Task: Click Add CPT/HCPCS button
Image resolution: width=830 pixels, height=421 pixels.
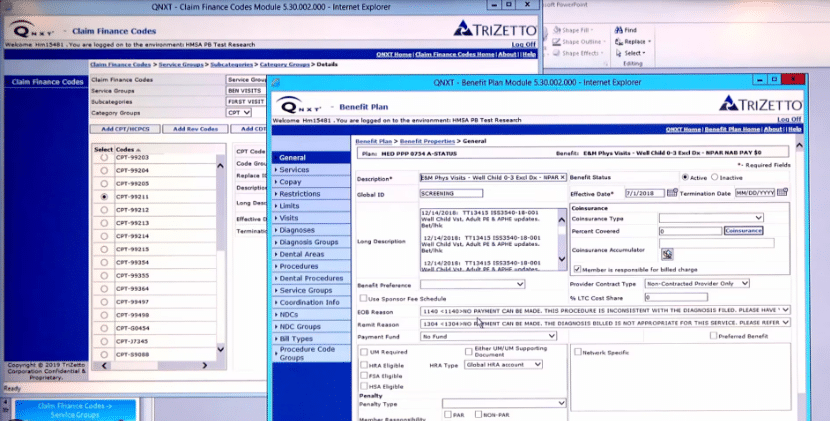Action: pos(125,129)
